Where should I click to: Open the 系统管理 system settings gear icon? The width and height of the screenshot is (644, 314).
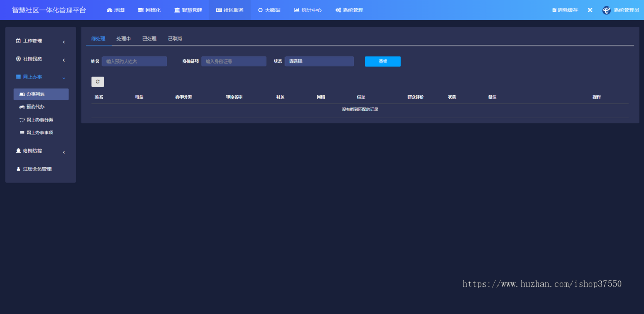click(x=337, y=10)
